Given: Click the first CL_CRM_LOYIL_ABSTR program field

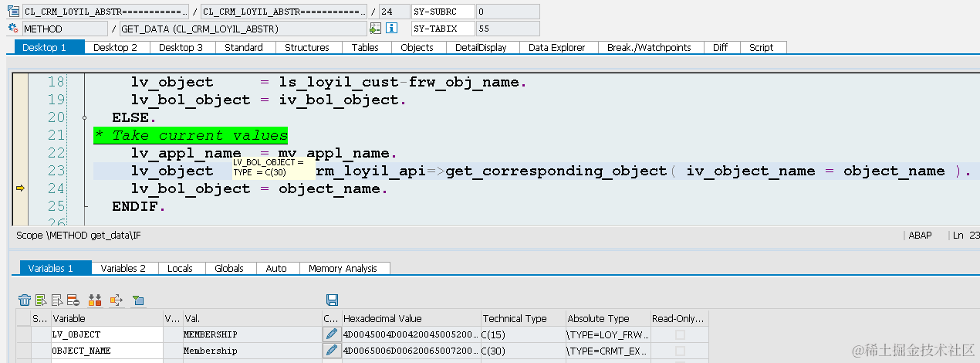Looking at the screenshot, I should (x=106, y=12).
